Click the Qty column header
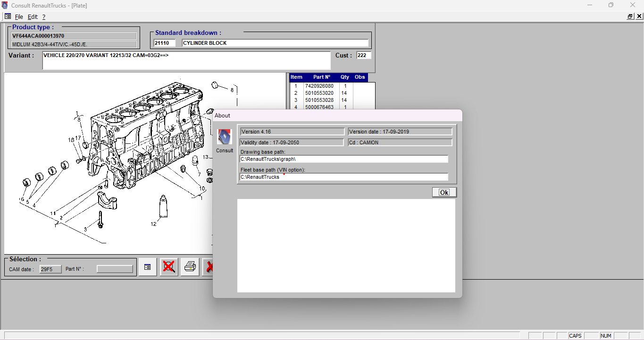The image size is (644, 340). (x=345, y=77)
